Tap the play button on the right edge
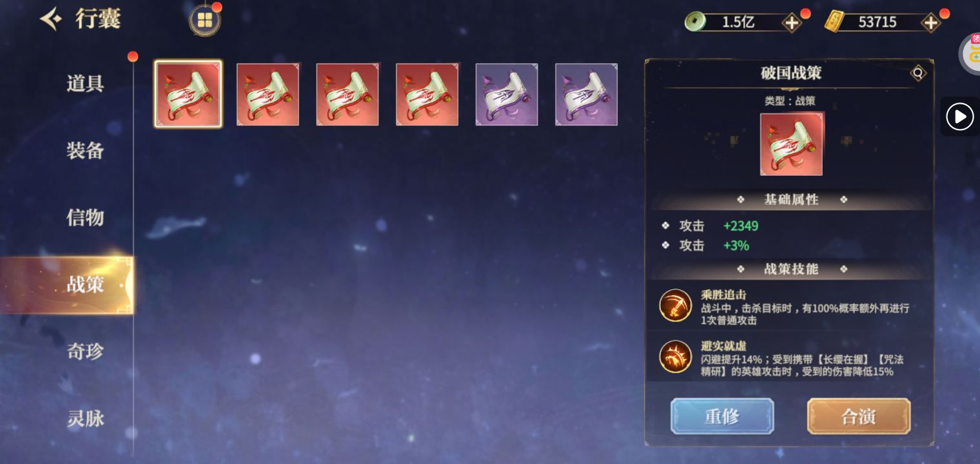The image size is (980, 464). (959, 117)
